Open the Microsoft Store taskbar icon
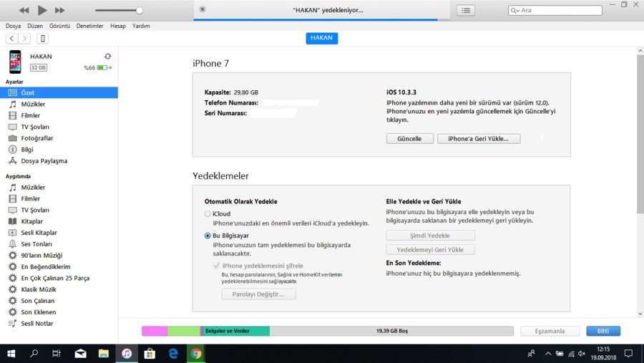The height and width of the screenshot is (363, 644). [150, 354]
